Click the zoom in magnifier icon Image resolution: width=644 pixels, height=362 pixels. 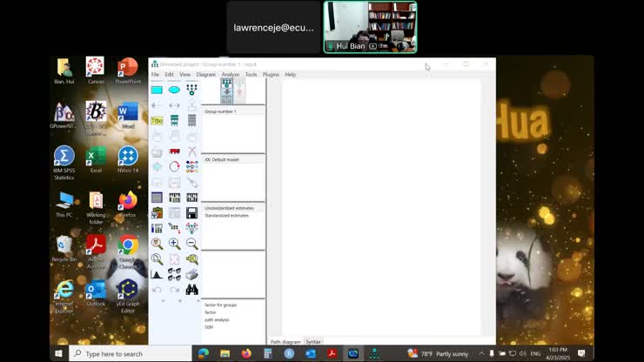(174, 244)
